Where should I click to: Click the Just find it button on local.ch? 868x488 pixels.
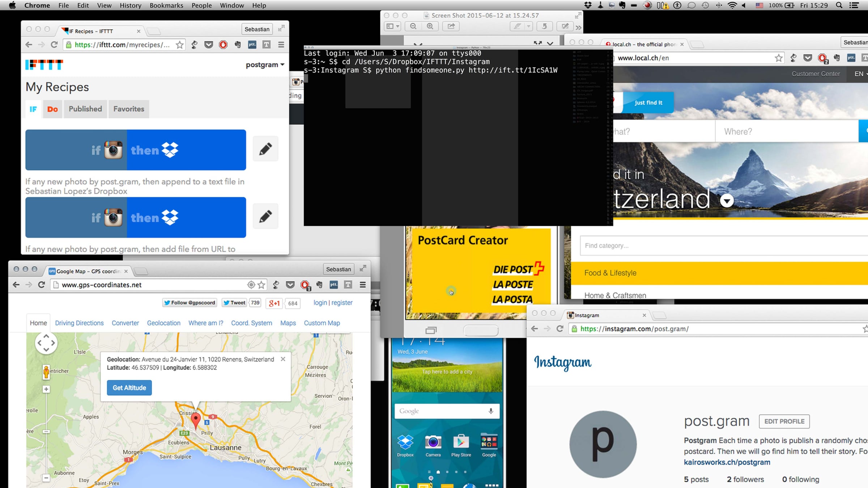(648, 103)
